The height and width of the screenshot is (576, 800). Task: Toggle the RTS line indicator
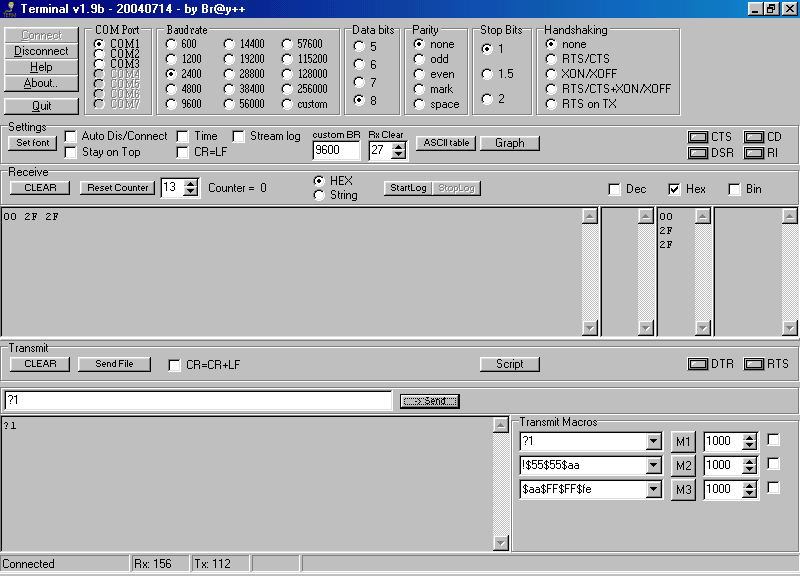pos(754,364)
